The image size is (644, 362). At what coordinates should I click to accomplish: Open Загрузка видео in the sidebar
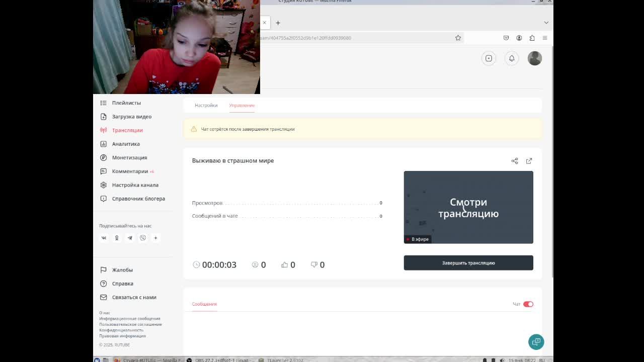tap(132, 117)
